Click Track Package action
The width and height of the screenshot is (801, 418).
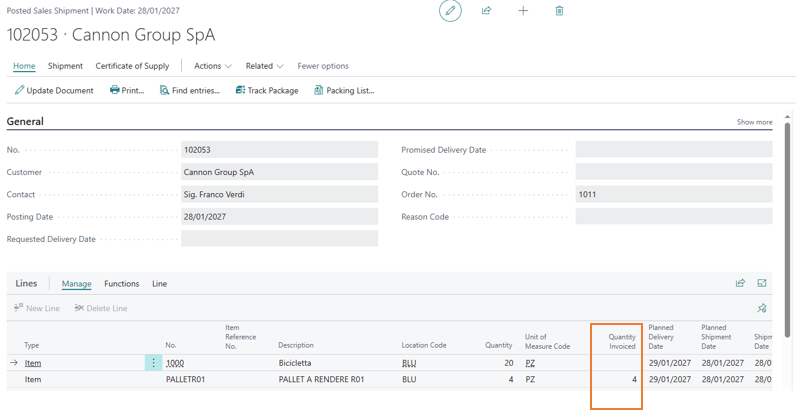coord(267,90)
